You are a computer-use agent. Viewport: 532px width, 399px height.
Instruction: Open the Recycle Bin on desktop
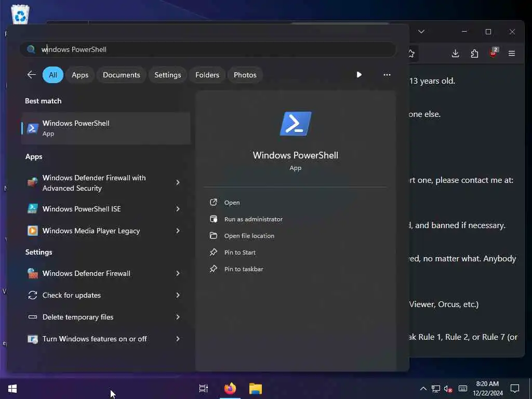coord(20,15)
